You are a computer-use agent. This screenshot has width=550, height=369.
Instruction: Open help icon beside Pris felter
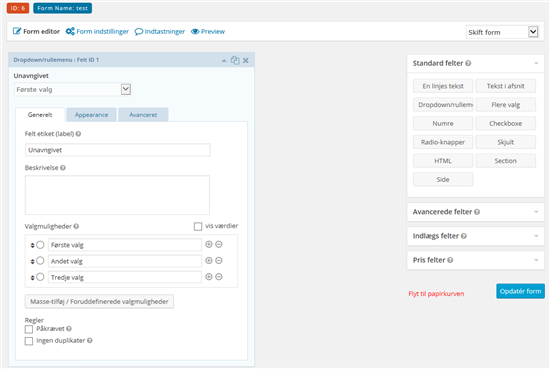click(450, 260)
